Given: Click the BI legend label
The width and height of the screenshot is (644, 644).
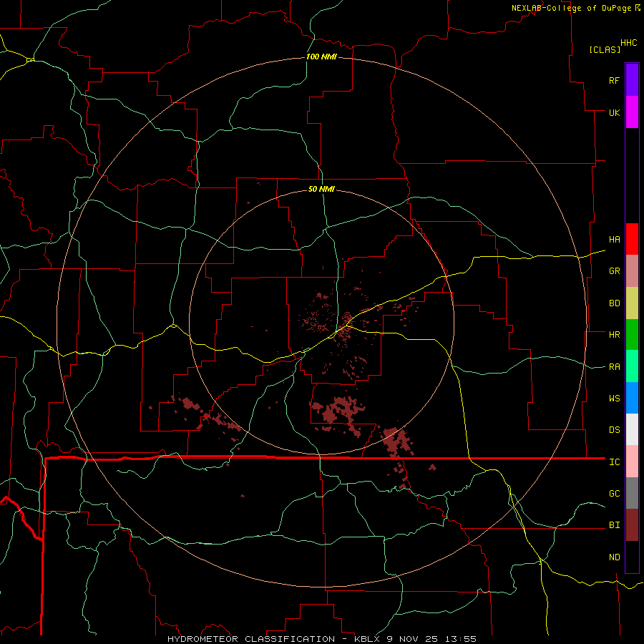Looking at the screenshot, I should pyautogui.click(x=614, y=525).
